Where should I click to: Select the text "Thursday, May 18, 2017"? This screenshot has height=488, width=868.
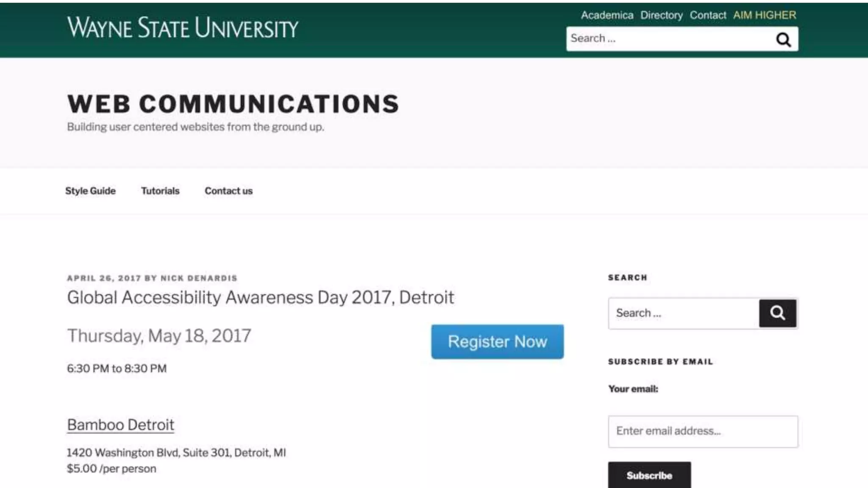point(159,336)
